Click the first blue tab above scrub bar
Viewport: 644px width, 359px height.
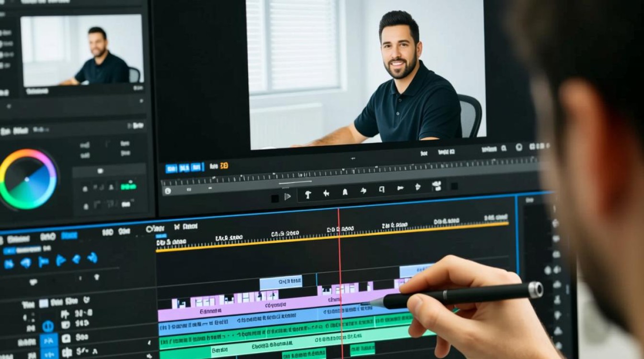tap(171, 168)
